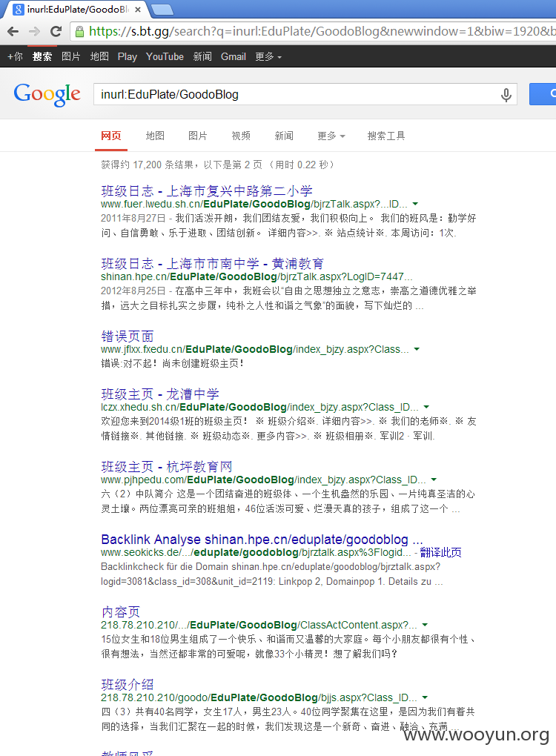Open +你 in the top black bar
This screenshot has height=756, width=556.
(x=15, y=56)
